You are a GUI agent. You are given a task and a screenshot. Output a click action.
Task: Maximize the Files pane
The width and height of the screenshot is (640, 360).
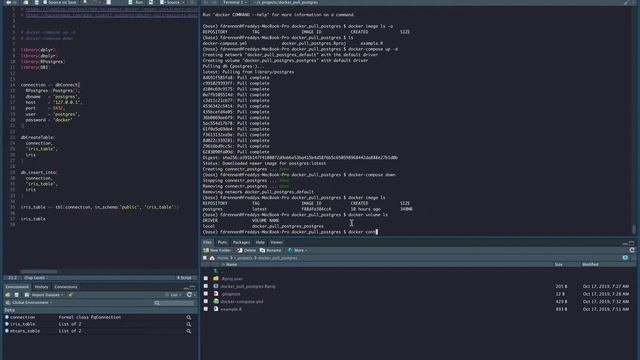tap(632, 242)
